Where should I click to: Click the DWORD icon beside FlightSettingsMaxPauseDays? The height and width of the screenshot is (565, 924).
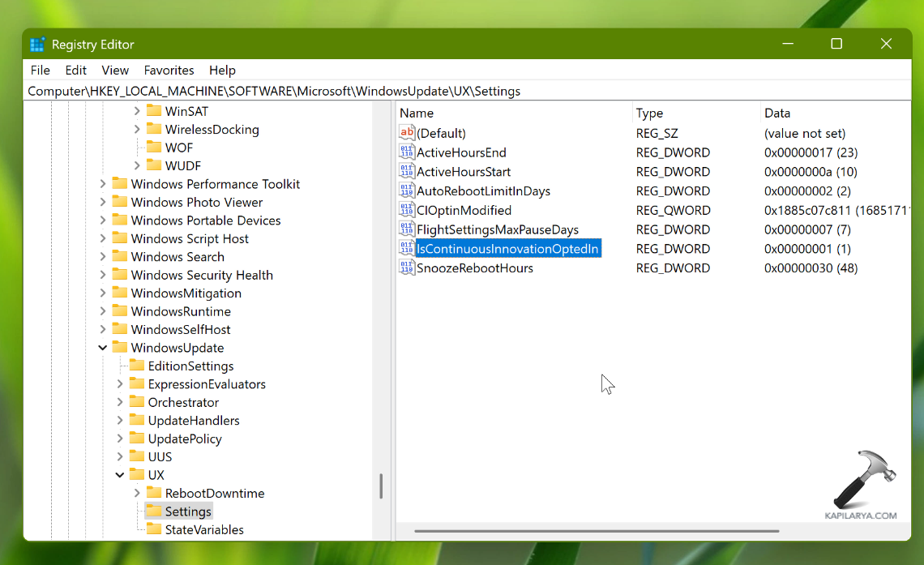click(407, 229)
